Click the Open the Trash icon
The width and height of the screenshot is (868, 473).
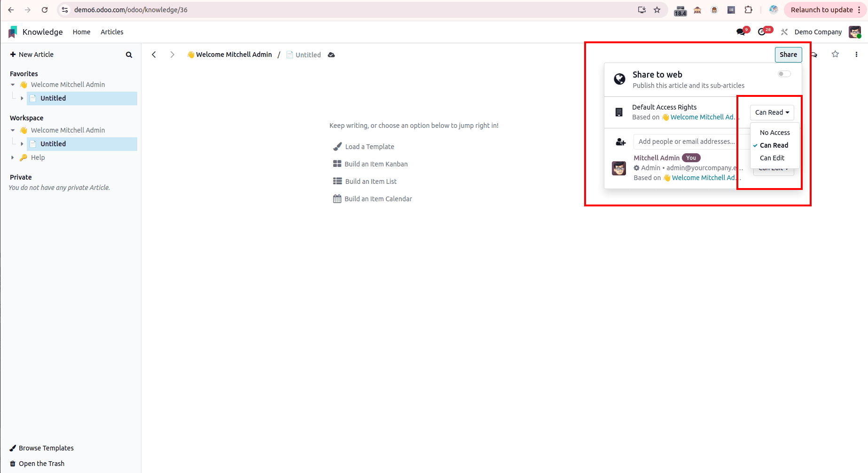click(x=12, y=463)
